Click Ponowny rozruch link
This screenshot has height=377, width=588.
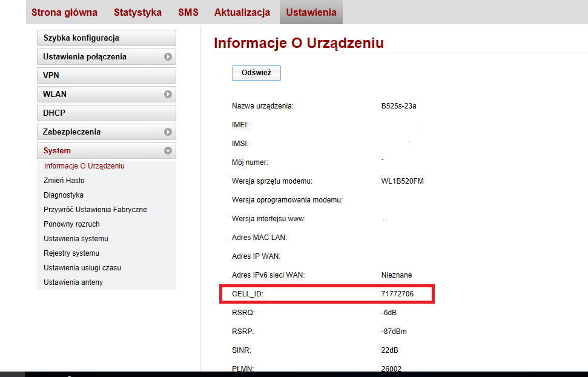point(71,224)
